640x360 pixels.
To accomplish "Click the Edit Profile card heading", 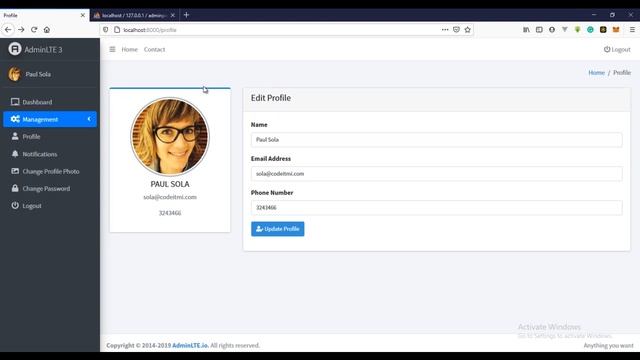I will (271, 98).
